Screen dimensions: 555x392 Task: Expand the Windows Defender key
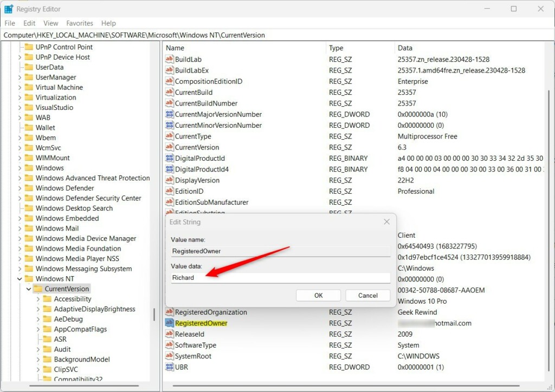pyautogui.click(x=20, y=188)
